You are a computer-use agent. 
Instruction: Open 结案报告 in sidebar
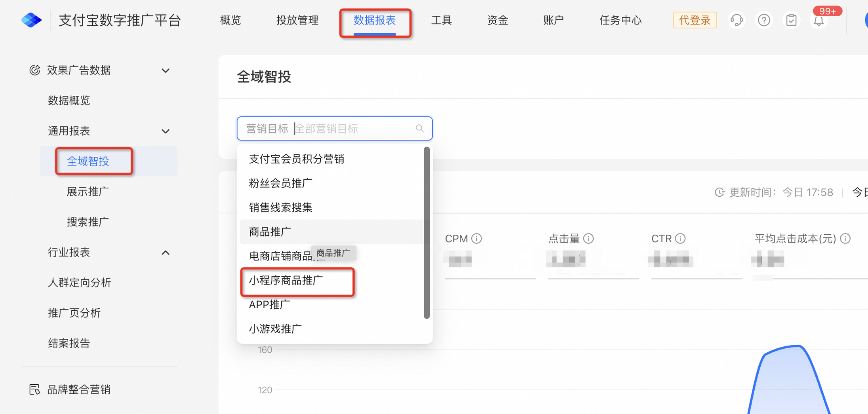coord(69,343)
